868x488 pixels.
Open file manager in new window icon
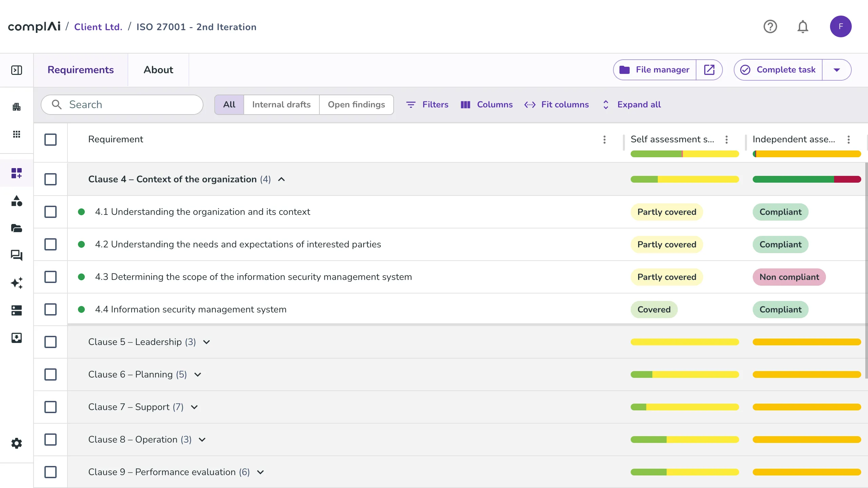pos(709,70)
